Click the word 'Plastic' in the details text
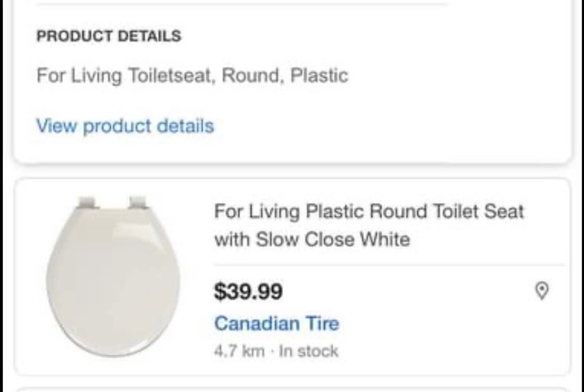 tap(319, 75)
